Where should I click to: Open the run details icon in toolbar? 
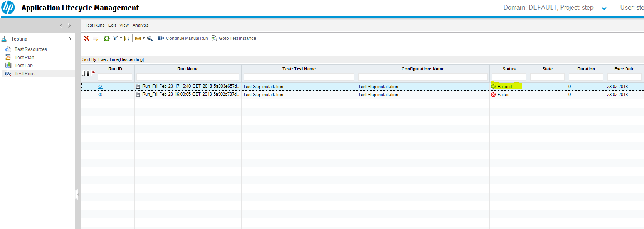(95, 38)
